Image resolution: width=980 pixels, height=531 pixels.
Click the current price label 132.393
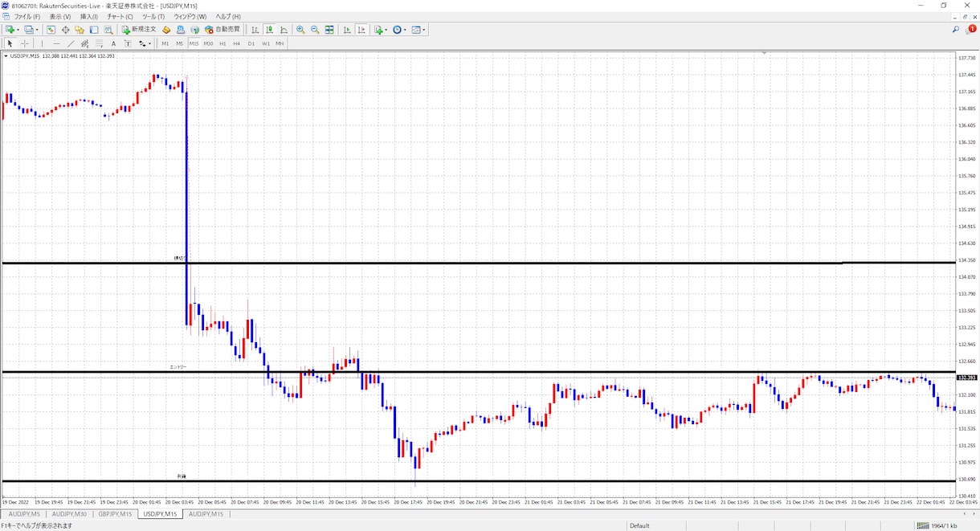[x=966, y=377]
